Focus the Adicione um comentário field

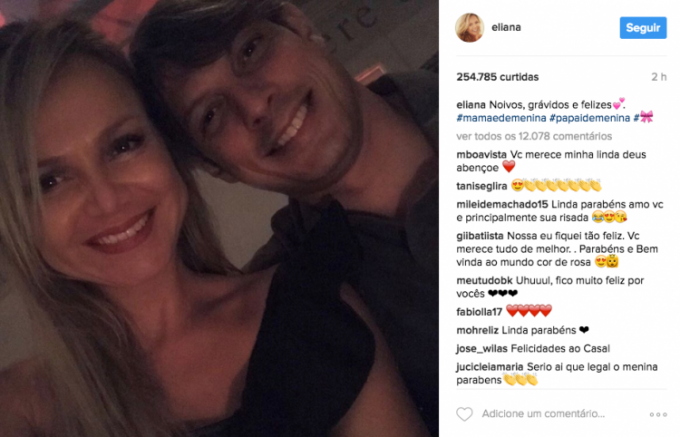(543, 414)
